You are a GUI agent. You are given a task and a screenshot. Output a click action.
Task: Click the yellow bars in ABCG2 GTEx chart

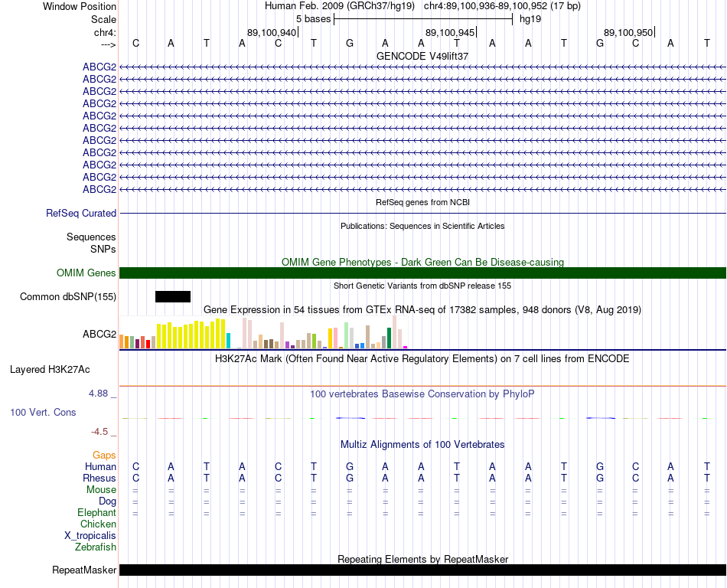[x=191, y=334]
